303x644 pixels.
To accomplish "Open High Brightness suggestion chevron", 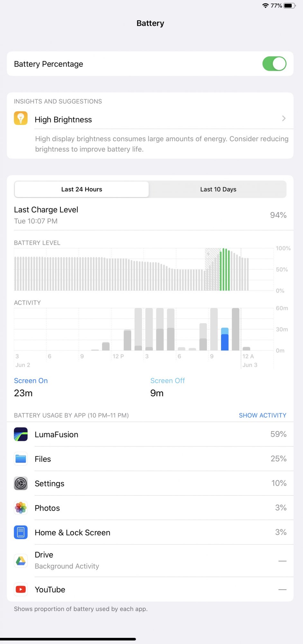I will point(283,118).
